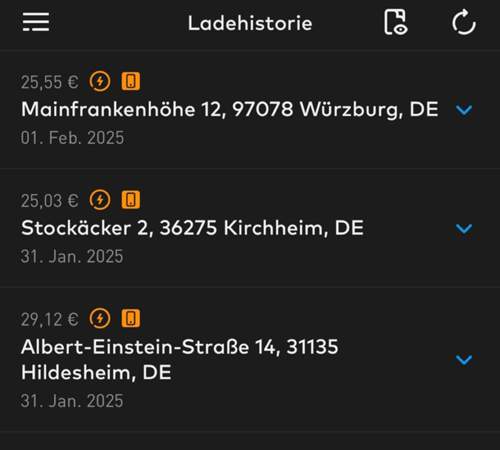Image resolution: width=500 pixels, height=450 pixels.
Task: Select the 01. Feb. 2025 date
Action: 72,138
